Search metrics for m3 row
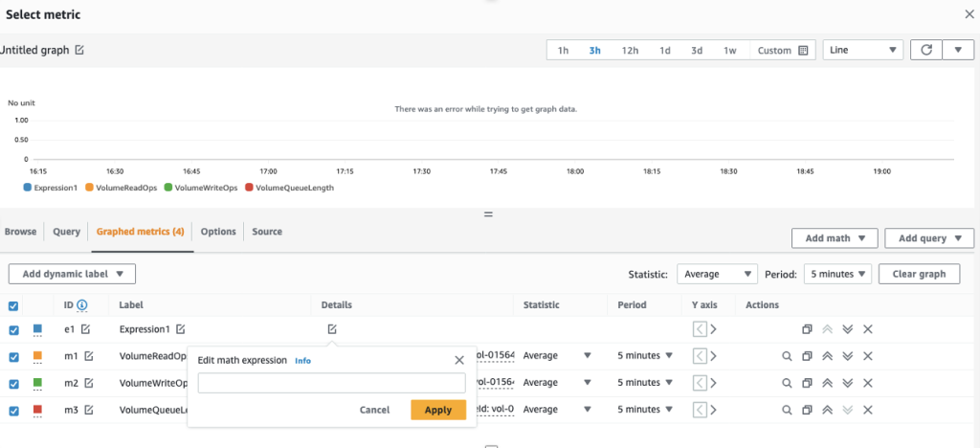The height and width of the screenshot is (448, 980). 787,410
